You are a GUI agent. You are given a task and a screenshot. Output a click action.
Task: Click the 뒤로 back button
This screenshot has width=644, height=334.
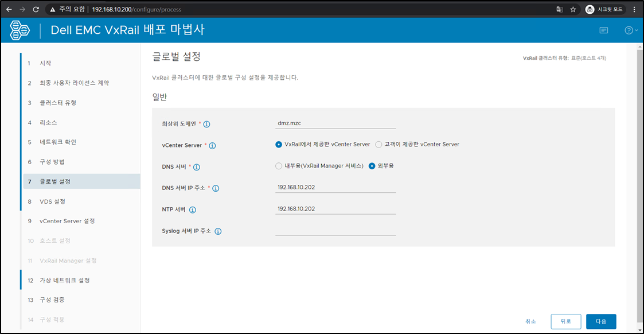[566, 321]
